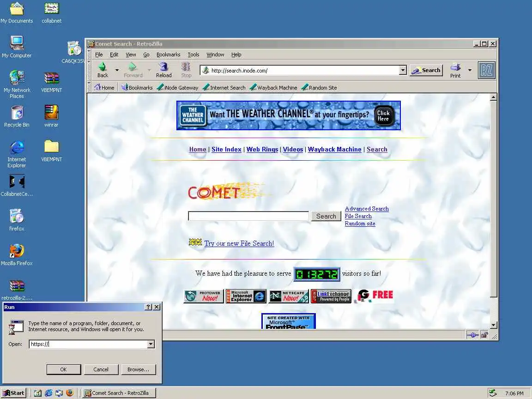
Task: Click Cancel in the Run dialog
Action: 101,369
